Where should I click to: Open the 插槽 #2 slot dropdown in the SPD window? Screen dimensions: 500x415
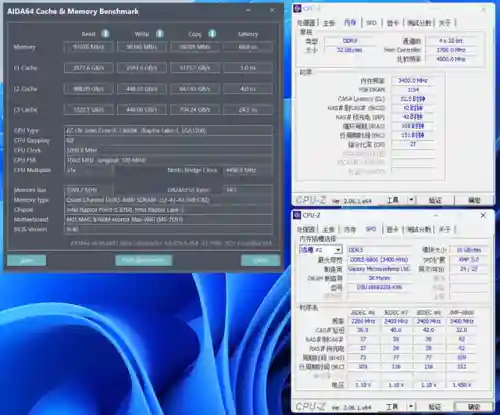(x=321, y=250)
